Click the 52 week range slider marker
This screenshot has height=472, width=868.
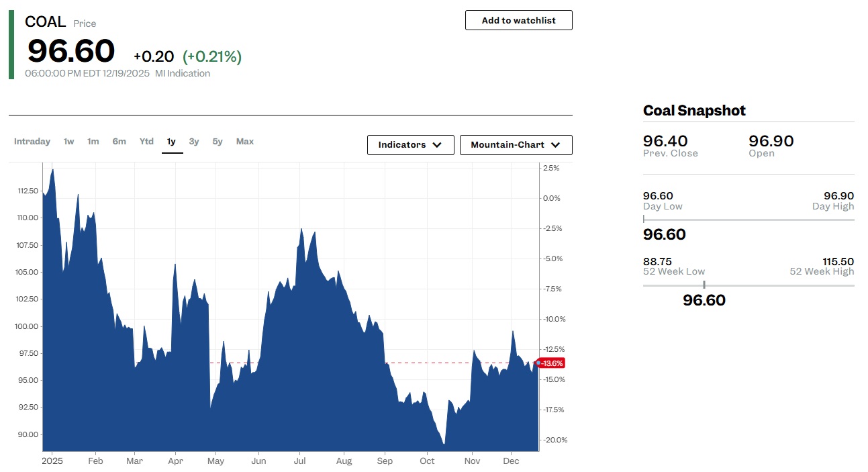pos(704,285)
